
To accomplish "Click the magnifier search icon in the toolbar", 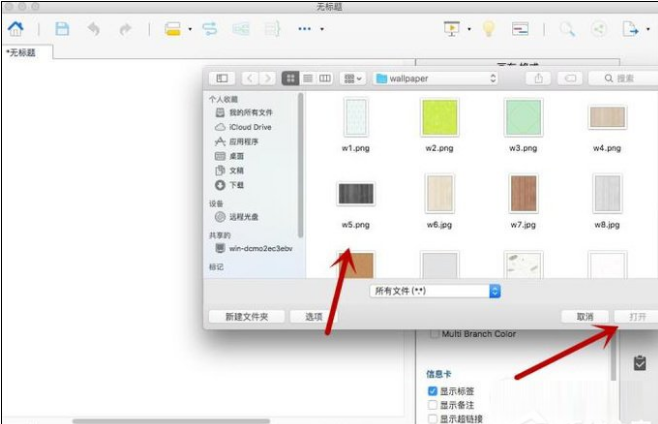I will tap(567, 29).
